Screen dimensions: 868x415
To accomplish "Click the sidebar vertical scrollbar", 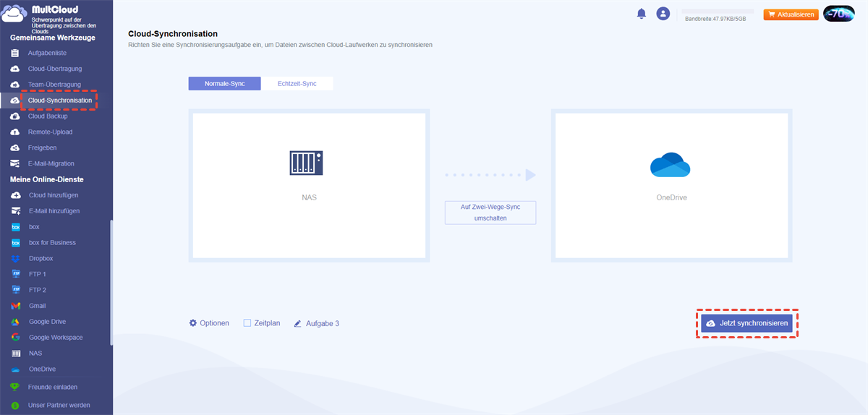I will (111, 282).
